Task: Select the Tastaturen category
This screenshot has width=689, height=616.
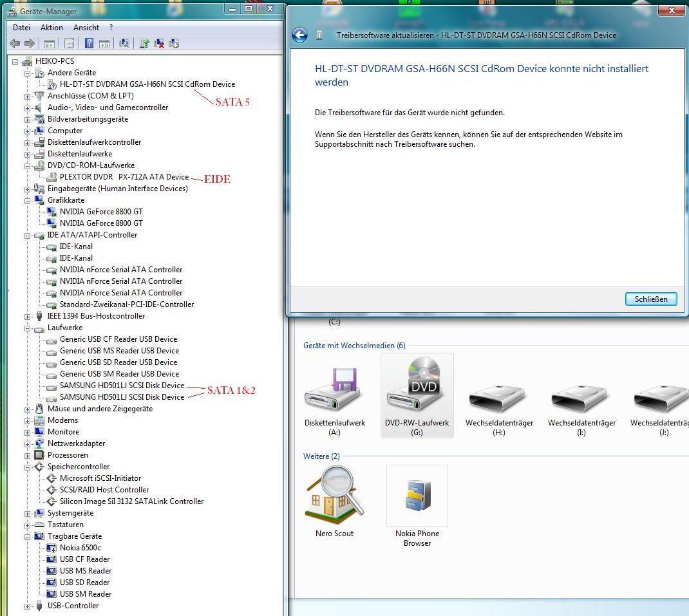Action: click(66, 525)
